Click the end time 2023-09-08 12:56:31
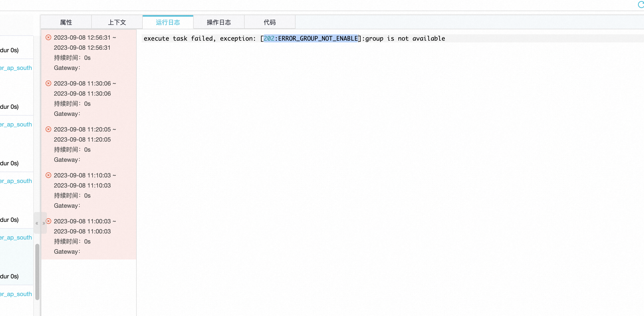The image size is (644, 316). pyautogui.click(x=82, y=47)
